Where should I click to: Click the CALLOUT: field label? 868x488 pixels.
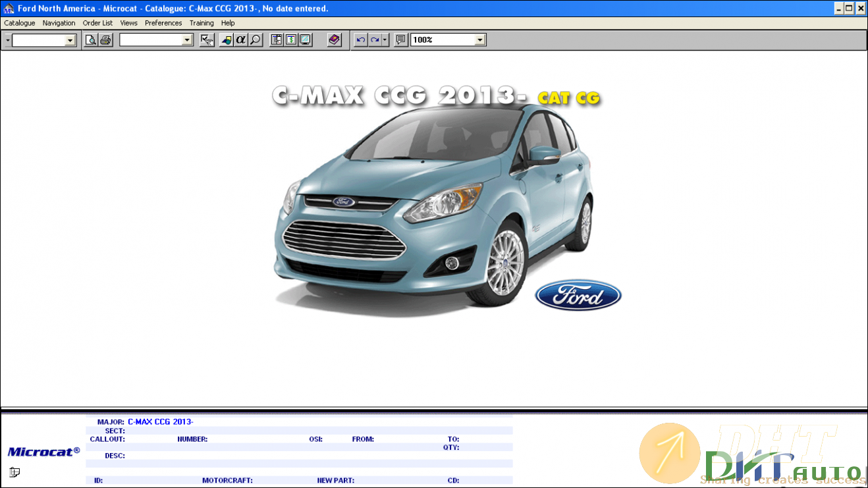click(x=107, y=439)
